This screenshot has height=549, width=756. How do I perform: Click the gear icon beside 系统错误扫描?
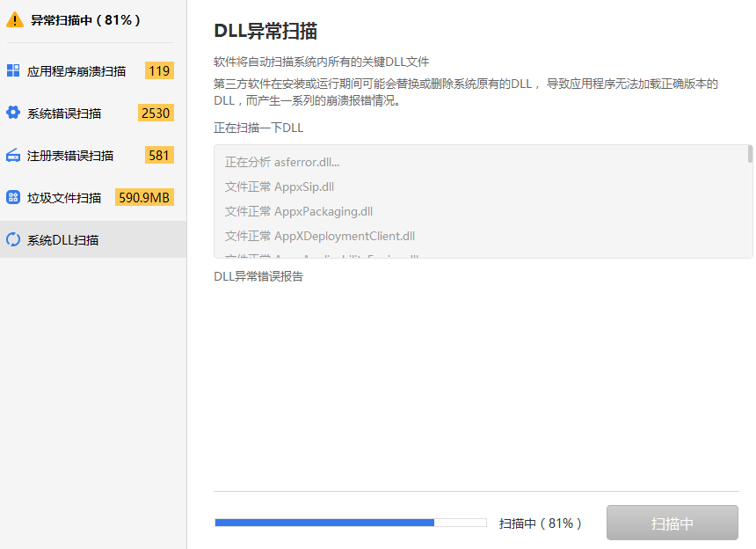12,112
